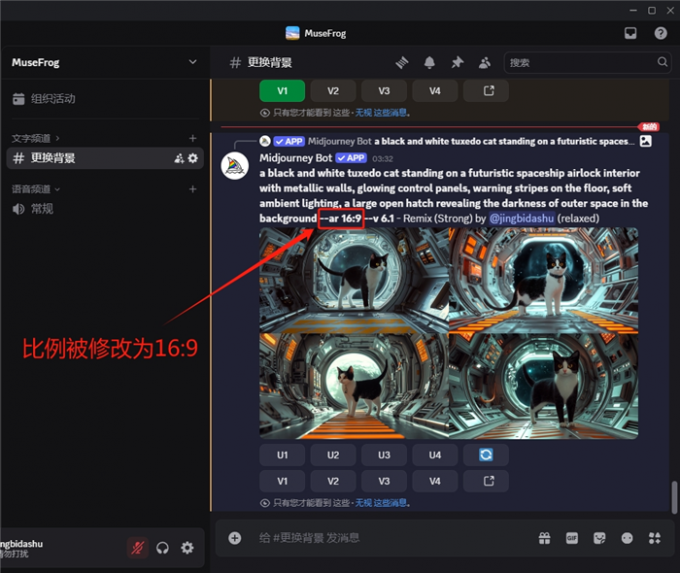This screenshot has width=680, height=573.
Task: Open top-left spaceship cat image
Action: point(354,280)
